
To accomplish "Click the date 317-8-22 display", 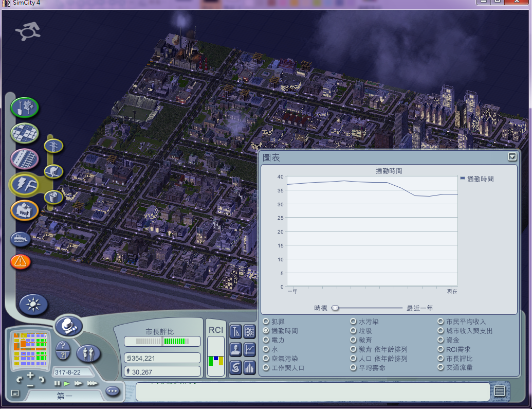I will [73, 372].
